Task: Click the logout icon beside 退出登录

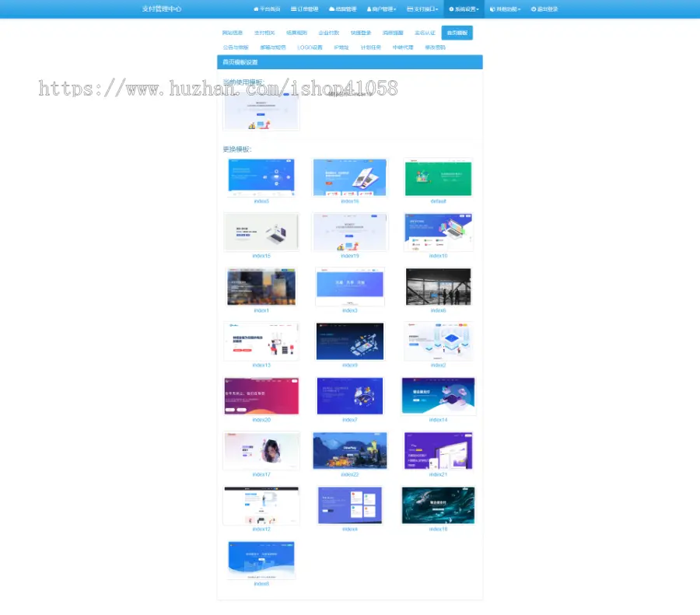Action: pyautogui.click(x=534, y=9)
